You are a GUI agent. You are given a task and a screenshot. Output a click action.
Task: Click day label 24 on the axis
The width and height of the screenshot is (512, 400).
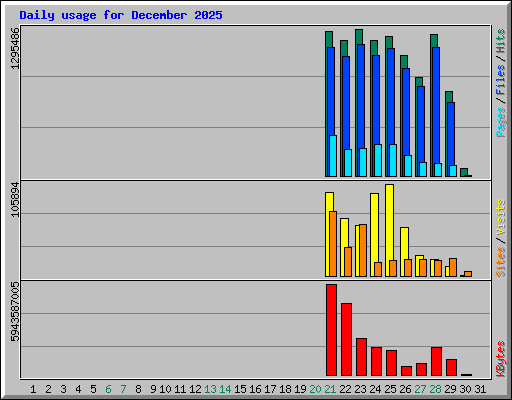point(375,389)
